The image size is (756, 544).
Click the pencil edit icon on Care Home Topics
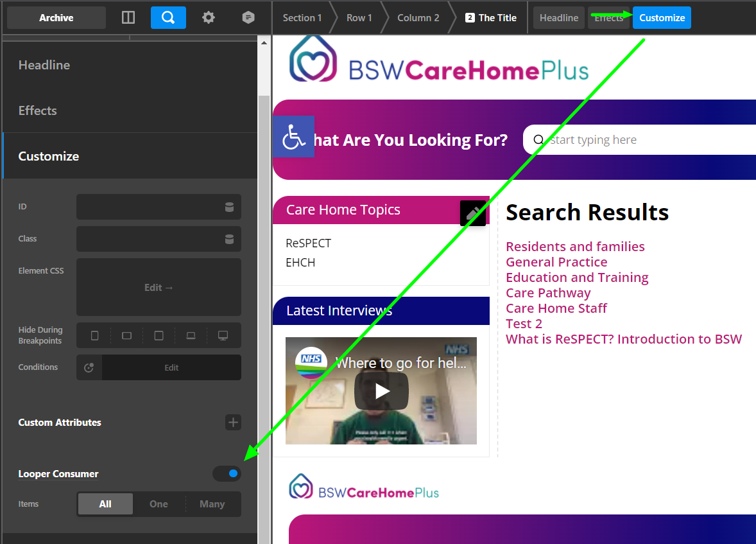(x=473, y=213)
